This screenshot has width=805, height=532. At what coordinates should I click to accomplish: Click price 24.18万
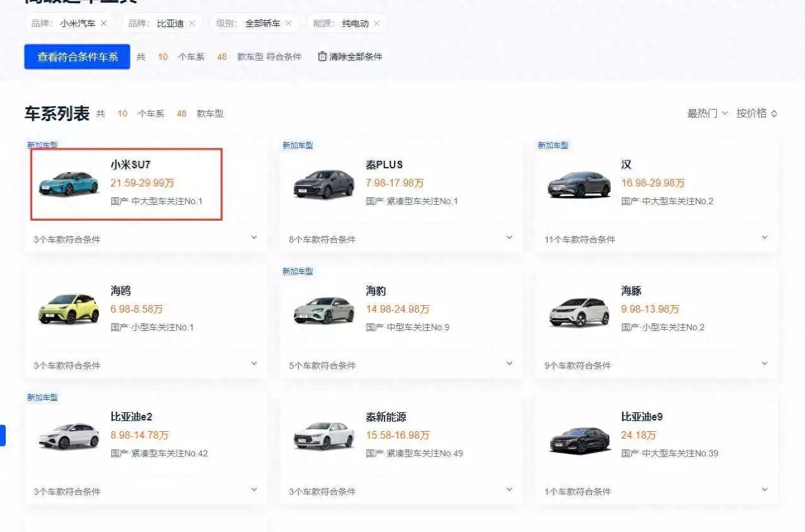tap(639, 435)
